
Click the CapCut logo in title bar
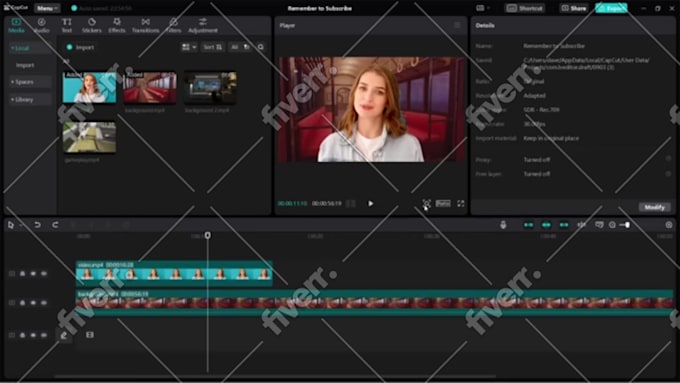tap(16, 8)
